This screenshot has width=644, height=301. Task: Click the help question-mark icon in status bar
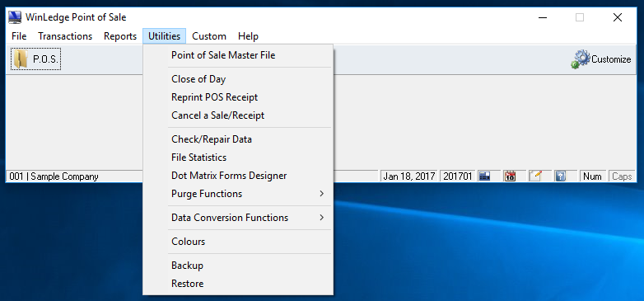[x=560, y=176]
